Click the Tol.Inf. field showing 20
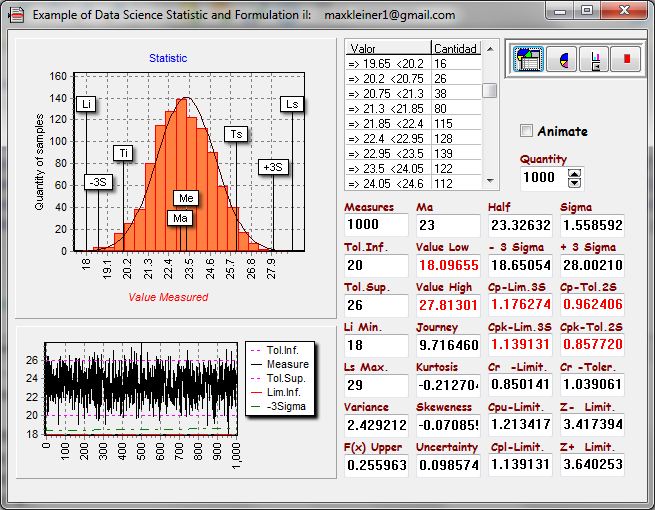This screenshot has height=510, width=655. point(375,265)
